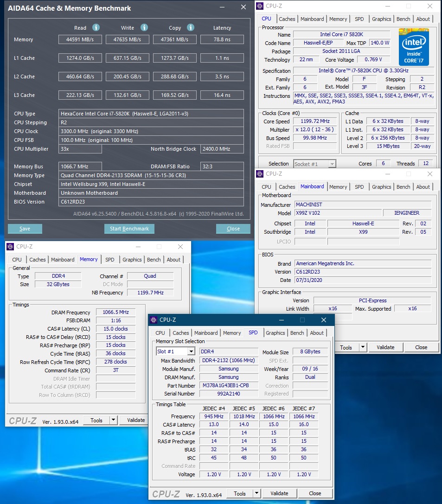Minimize the AIDA64 benchmark window
Viewport: 442px width, 504px height.
tap(222, 7)
